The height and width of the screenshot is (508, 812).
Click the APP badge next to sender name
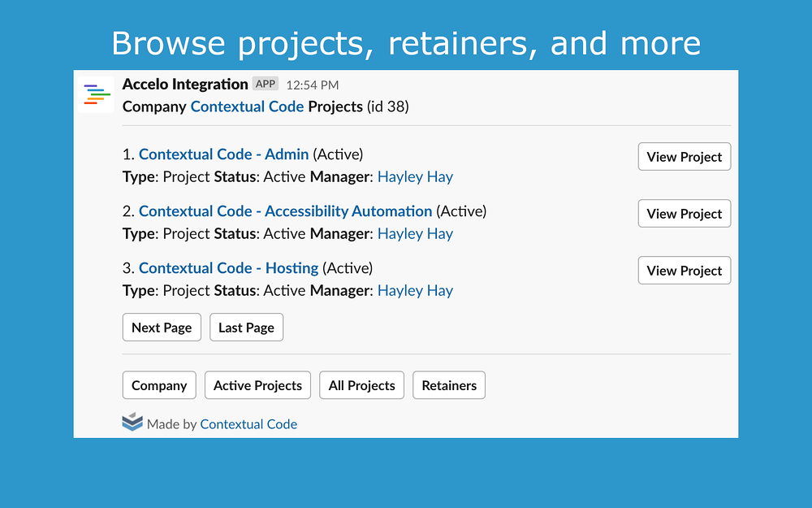(x=266, y=84)
